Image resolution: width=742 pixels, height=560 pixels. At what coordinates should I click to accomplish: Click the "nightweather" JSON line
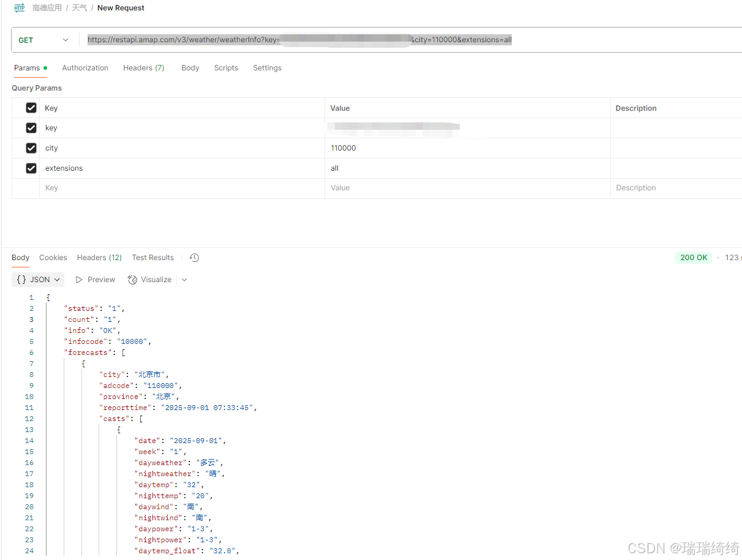tap(181, 474)
